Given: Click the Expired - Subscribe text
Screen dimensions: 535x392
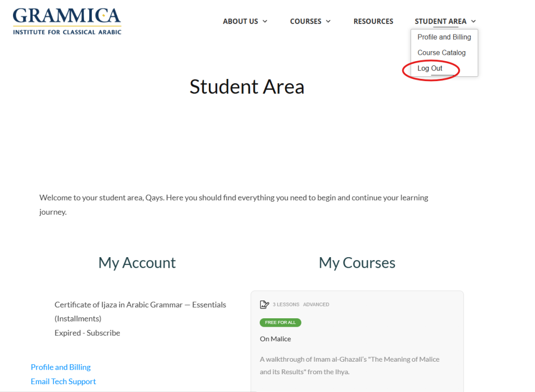Looking at the screenshot, I should pyautogui.click(x=87, y=333).
